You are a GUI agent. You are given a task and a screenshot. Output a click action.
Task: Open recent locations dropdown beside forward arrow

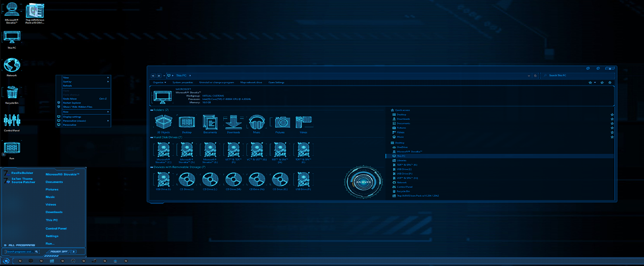pyautogui.click(x=164, y=76)
